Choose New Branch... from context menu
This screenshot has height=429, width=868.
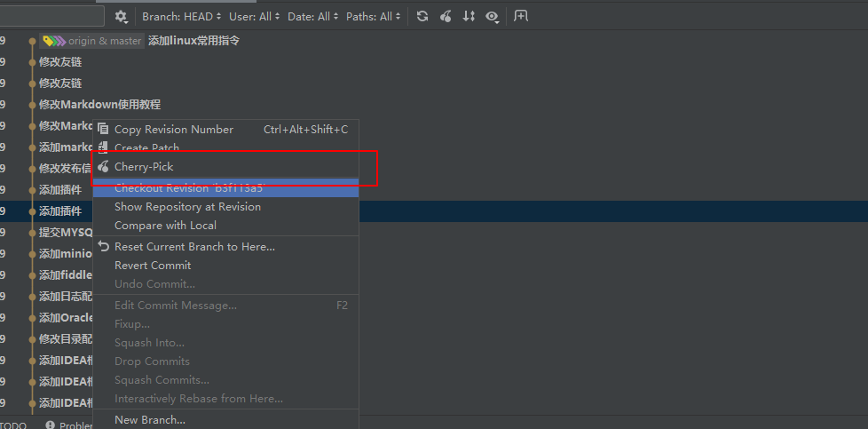point(225,420)
